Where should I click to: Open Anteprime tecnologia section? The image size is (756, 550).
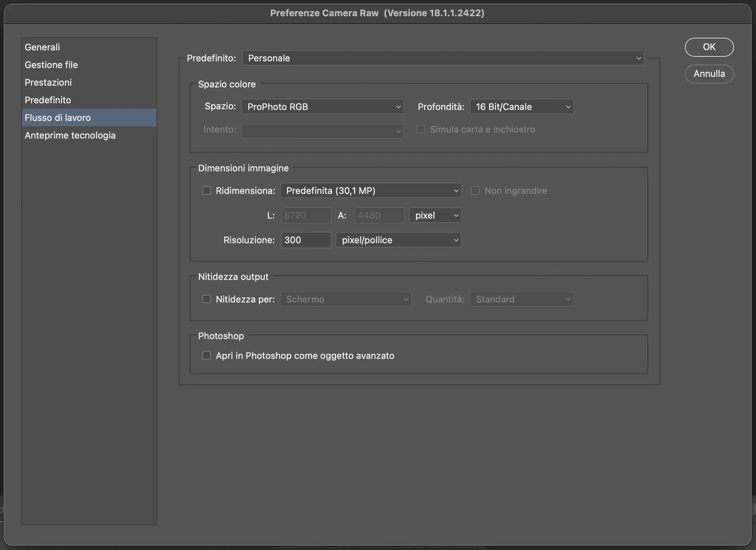pyautogui.click(x=70, y=135)
